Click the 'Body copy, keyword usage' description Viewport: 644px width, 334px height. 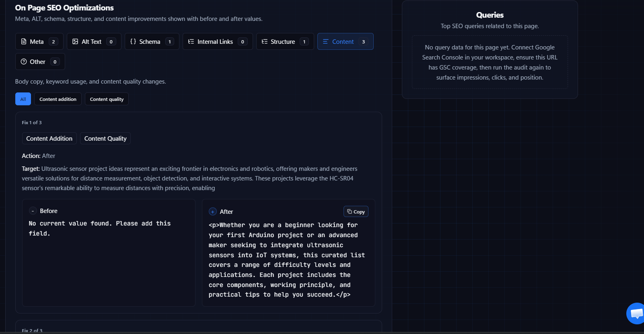click(91, 82)
